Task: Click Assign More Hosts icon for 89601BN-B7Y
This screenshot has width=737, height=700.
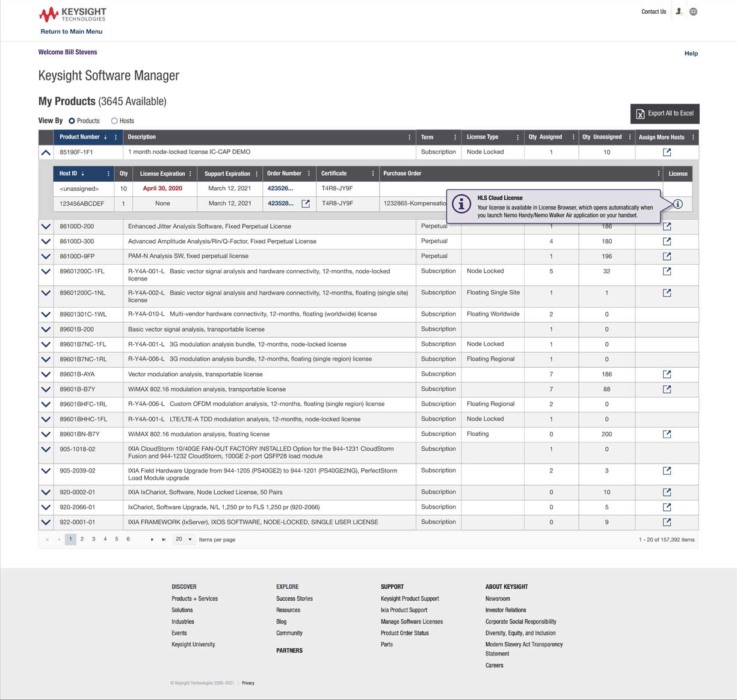Action: 667,434
